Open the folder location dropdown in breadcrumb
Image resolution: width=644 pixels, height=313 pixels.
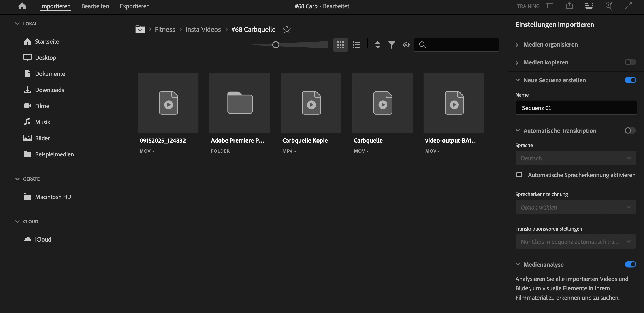[x=140, y=30]
